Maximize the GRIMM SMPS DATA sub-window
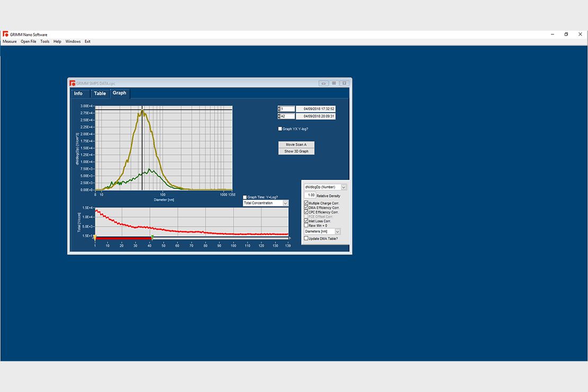 (x=334, y=83)
